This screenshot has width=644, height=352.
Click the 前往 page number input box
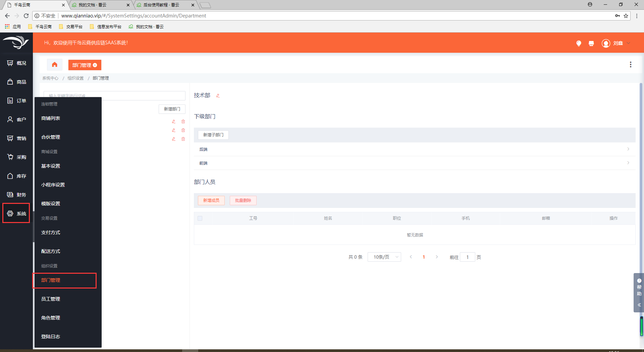coord(468,257)
